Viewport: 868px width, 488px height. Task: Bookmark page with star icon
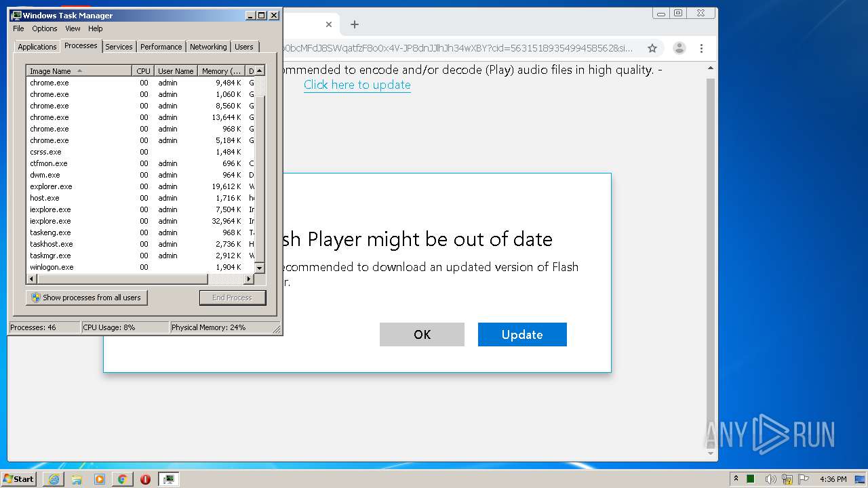[x=652, y=48]
